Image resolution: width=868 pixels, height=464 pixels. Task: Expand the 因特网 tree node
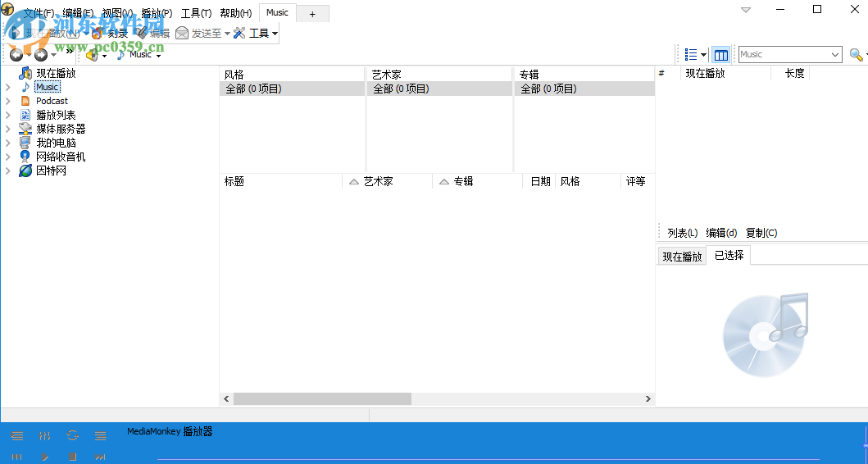pyautogui.click(x=7, y=171)
